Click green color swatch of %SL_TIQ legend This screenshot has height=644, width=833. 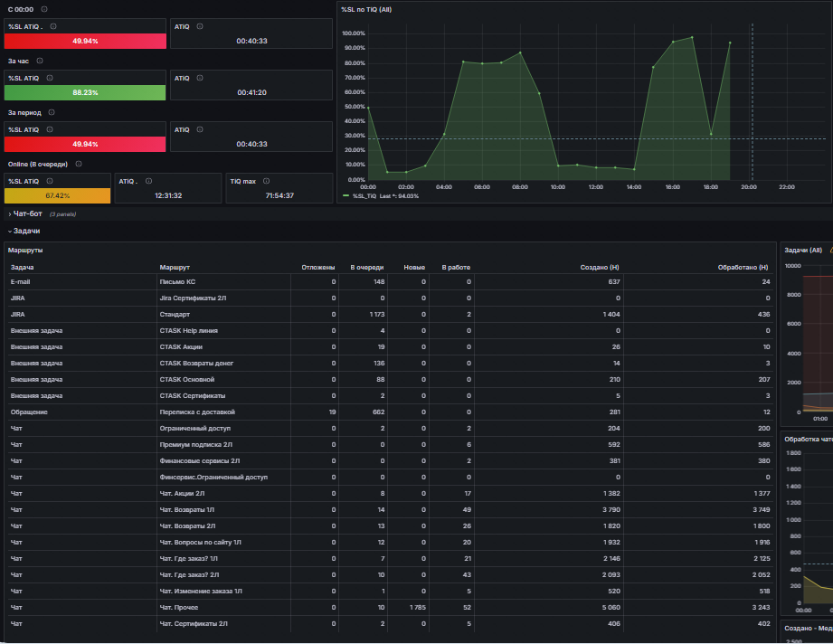pos(346,196)
